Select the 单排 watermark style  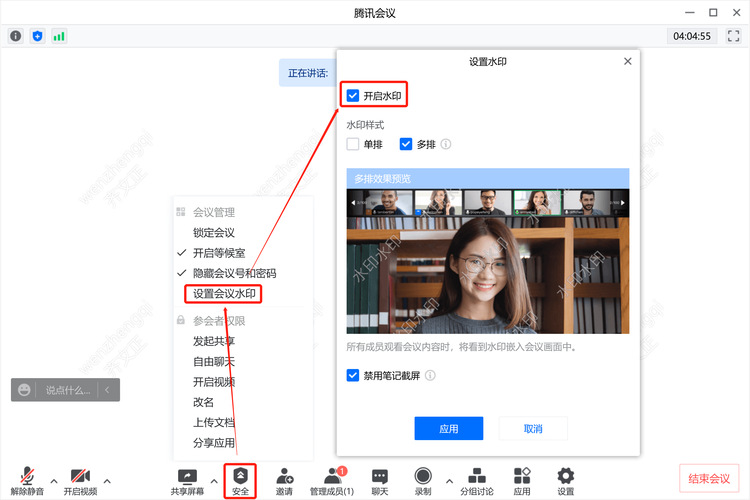click(353, 144)
